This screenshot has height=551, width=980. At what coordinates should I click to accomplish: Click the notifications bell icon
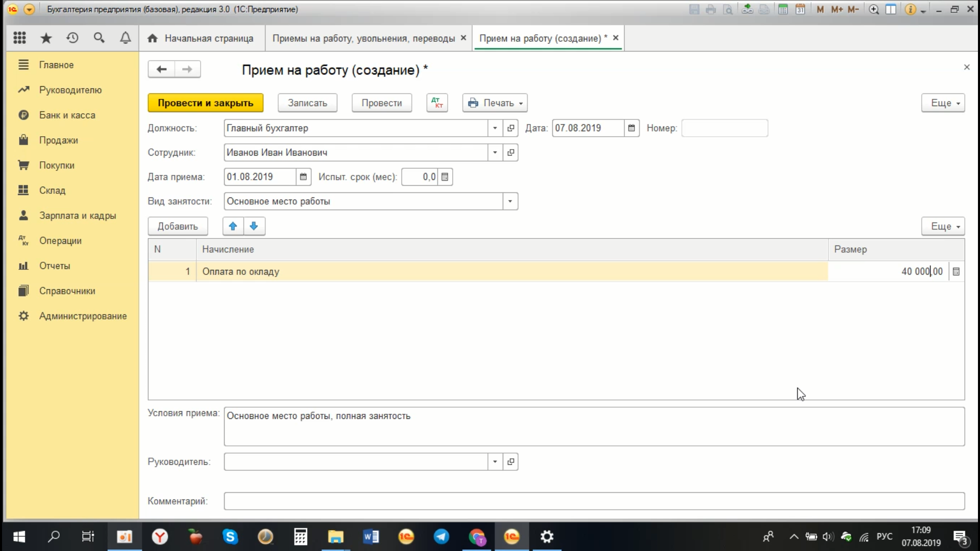click(x=125, y=38)
